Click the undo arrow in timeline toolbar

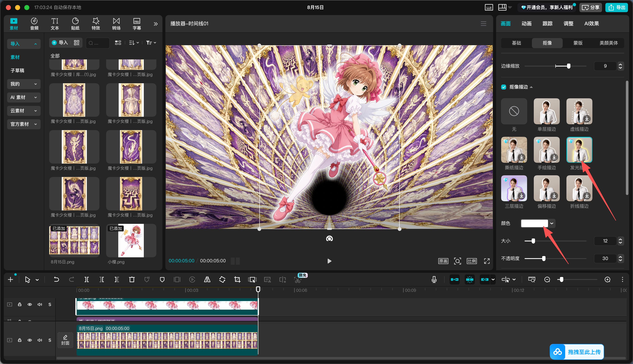tap(57, 279)
